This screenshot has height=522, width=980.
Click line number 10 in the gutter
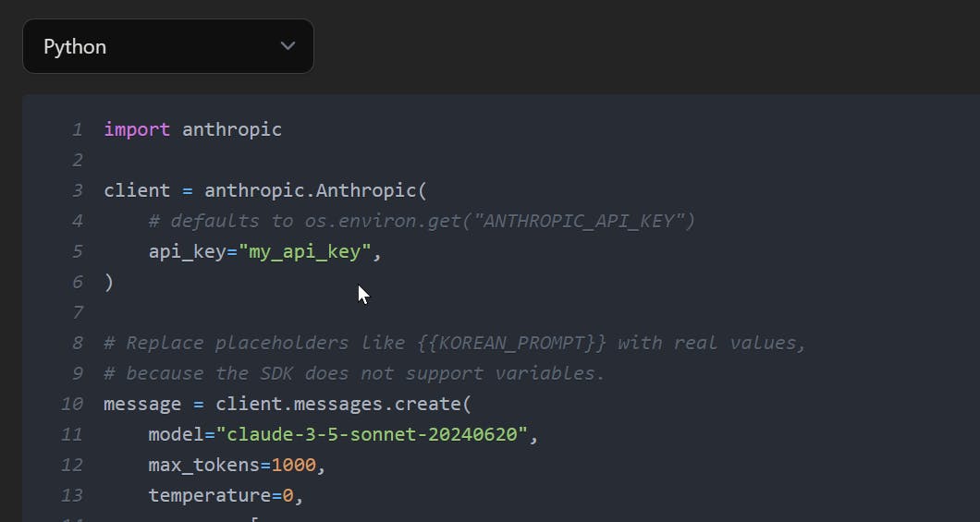tap(72, 404)
